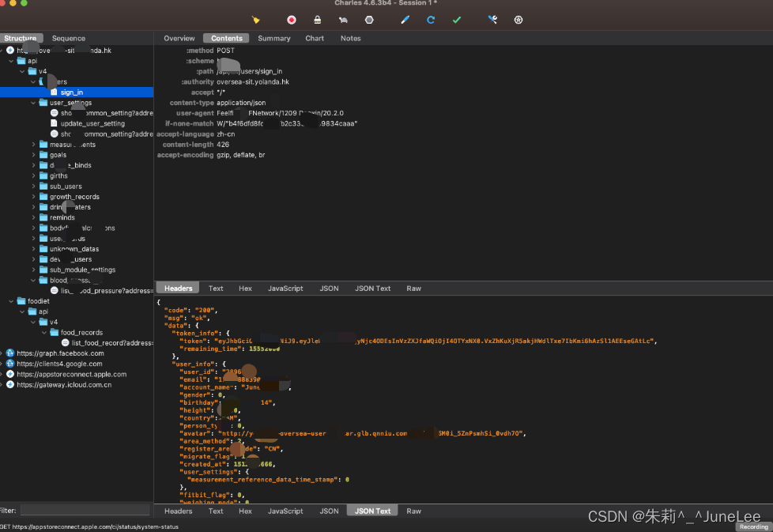Viewport: 773px width, 532px height.
Task: Toggle the red record button
Action: pos(292,20)
